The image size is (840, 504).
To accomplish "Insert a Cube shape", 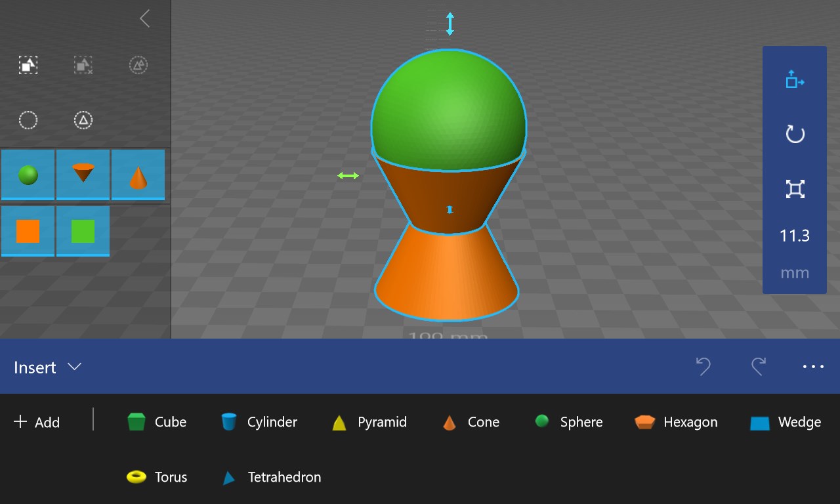I will tap(157, 422).
